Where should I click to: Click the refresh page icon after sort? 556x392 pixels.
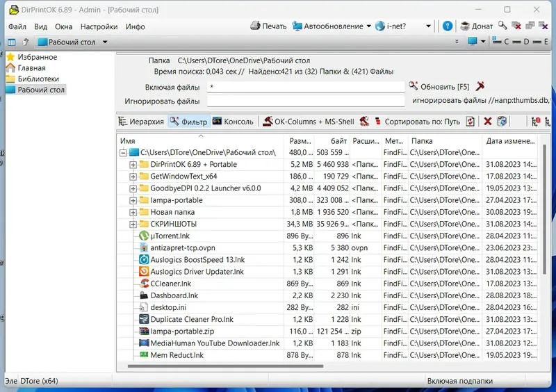pyautogui.click(x=471, y=122)
